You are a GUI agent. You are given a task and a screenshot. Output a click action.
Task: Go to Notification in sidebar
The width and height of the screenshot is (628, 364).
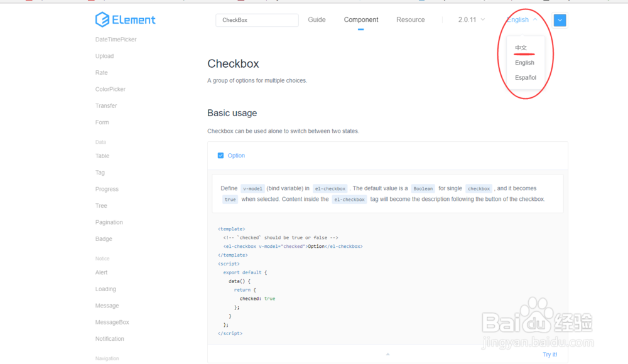pos(110,339)
